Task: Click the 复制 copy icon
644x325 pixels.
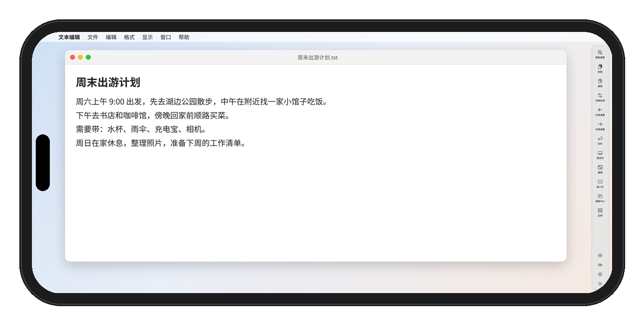Action: [x=600, y=81]
